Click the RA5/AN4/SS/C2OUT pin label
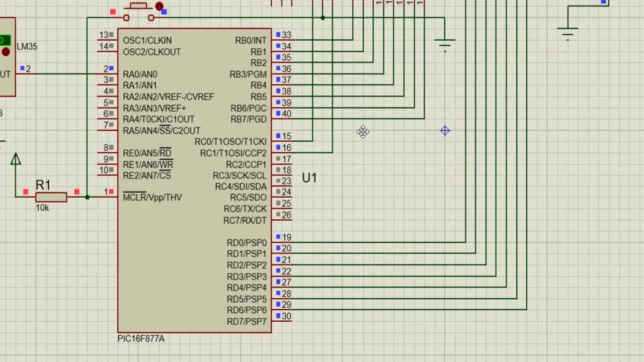 point(162,131)
